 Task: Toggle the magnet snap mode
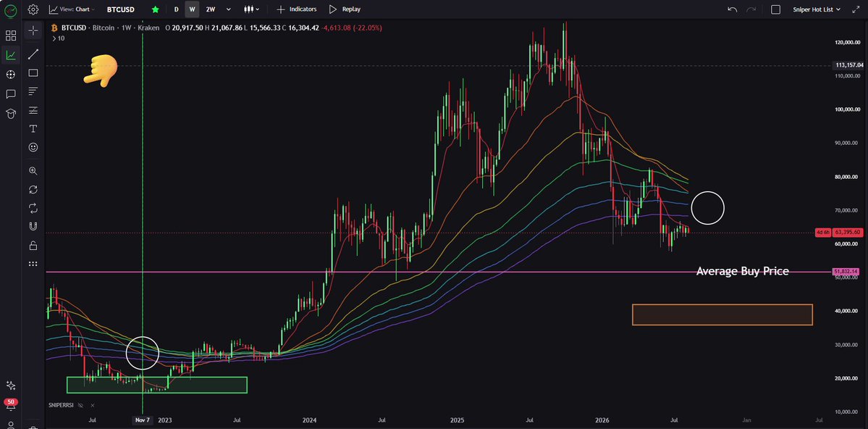pos(33,226)
